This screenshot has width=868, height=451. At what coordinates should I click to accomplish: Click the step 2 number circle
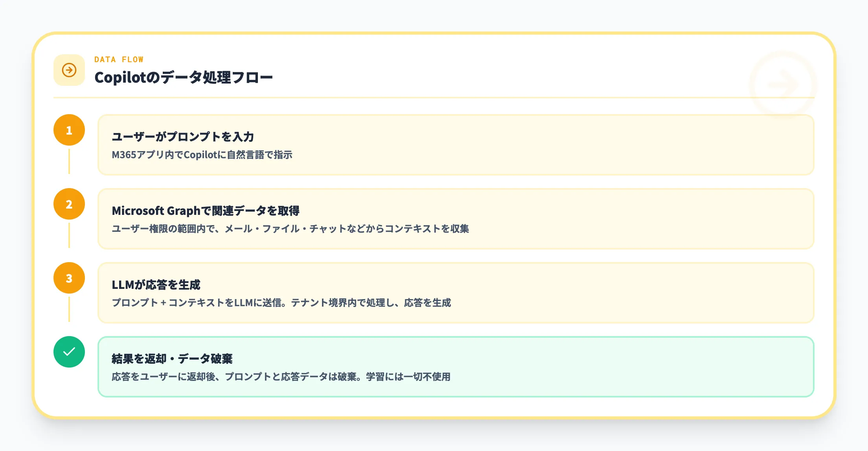(x=69, y=204)
